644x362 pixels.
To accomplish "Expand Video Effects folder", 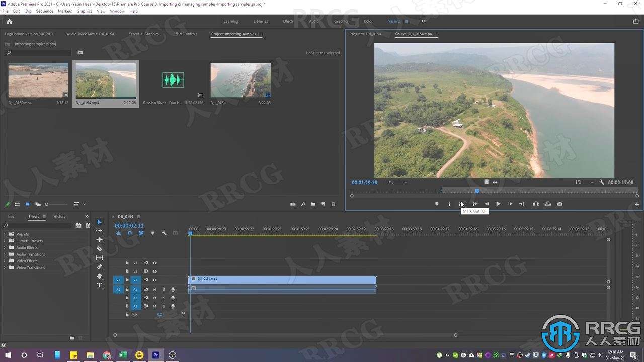I will click(x=5, y=261).
